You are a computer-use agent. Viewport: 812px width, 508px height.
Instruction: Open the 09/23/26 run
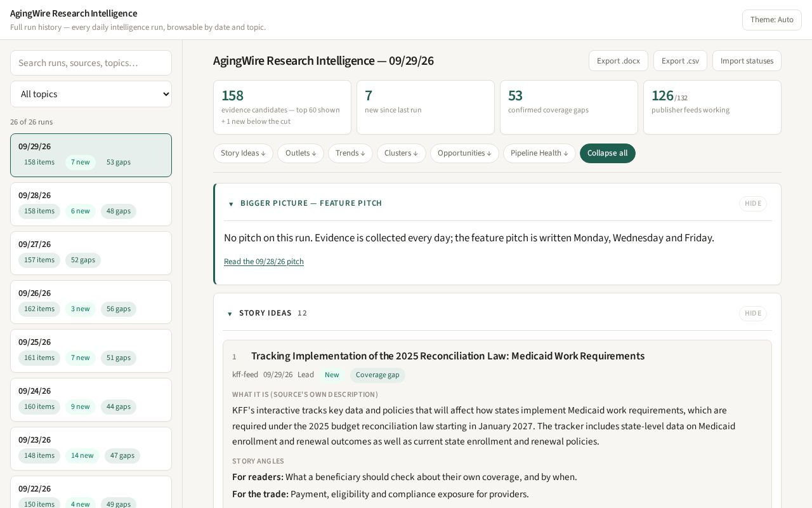(91, 448)
